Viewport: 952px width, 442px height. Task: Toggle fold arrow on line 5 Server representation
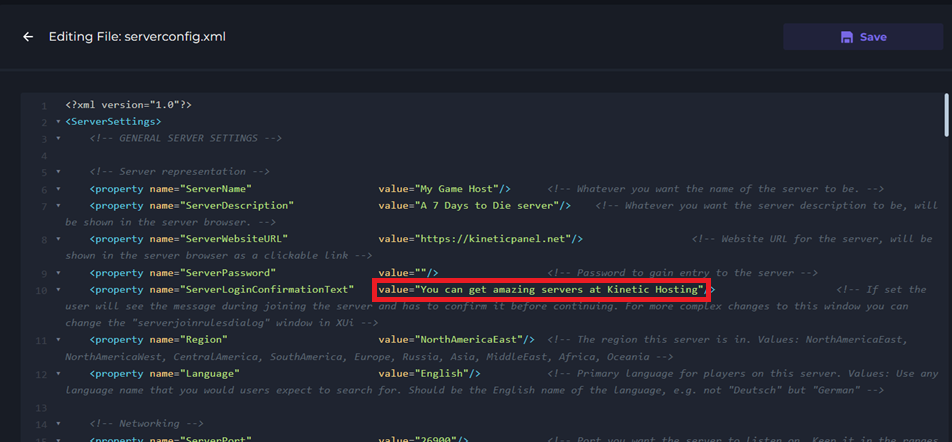click(58, 172)
